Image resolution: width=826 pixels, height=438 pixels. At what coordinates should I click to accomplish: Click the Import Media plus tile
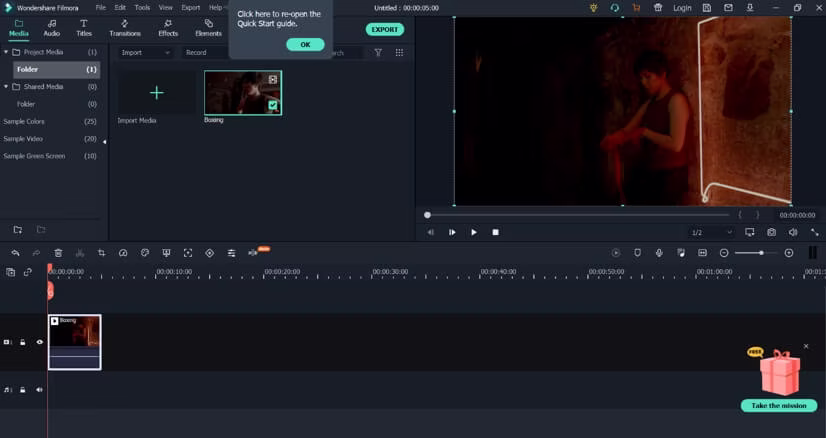[x=156, y=93]
